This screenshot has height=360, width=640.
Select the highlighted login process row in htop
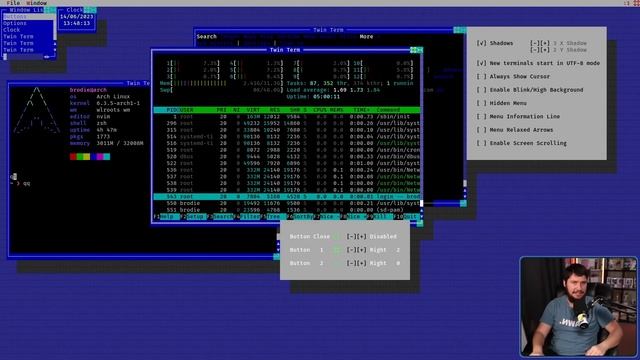[287, 197]
